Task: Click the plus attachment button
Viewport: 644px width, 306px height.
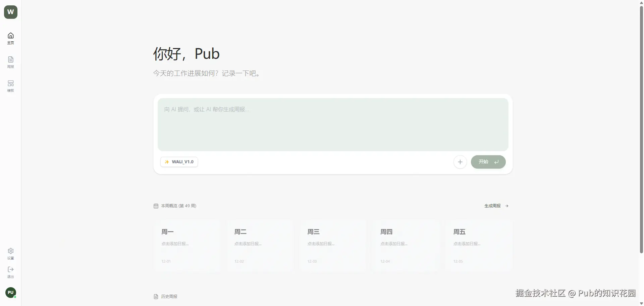Action: (x=460, y=162)
